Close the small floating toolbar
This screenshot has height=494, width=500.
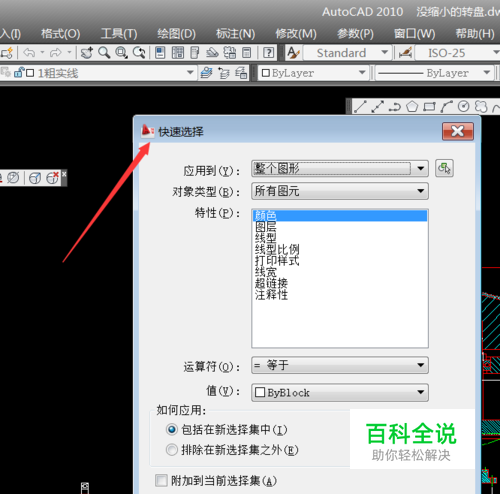(x=64, y=174)
